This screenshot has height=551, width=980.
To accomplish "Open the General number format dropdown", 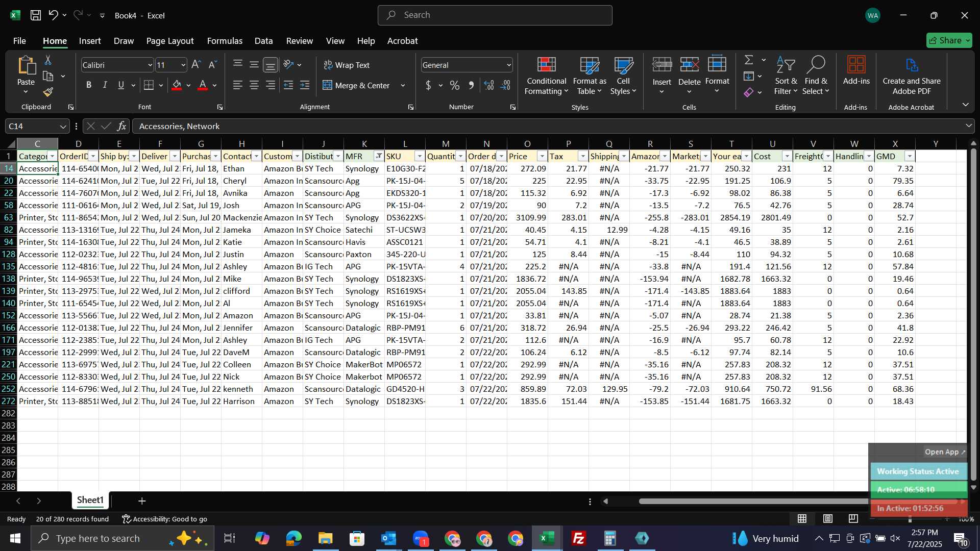I will click(x=509, y=65).
